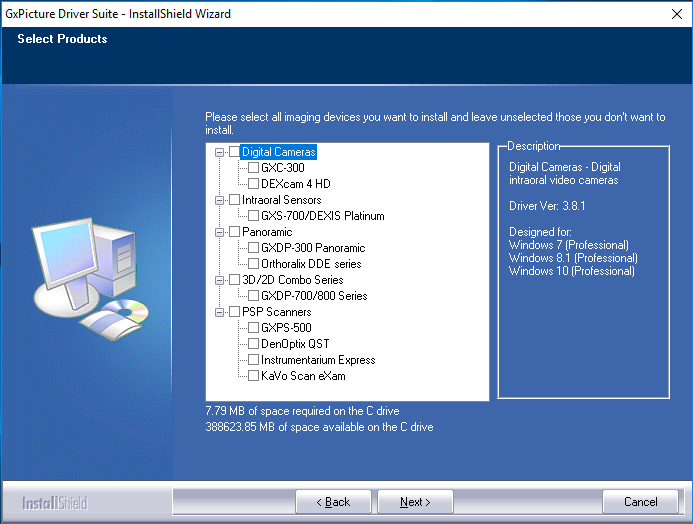Select the KaVo Scan eXam label
Screen dimensions: 693x524
[303, 376]
